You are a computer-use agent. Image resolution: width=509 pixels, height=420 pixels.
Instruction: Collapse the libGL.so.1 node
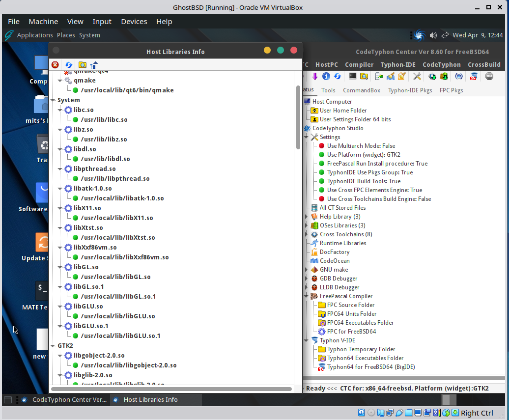click(x=60, y=287)
